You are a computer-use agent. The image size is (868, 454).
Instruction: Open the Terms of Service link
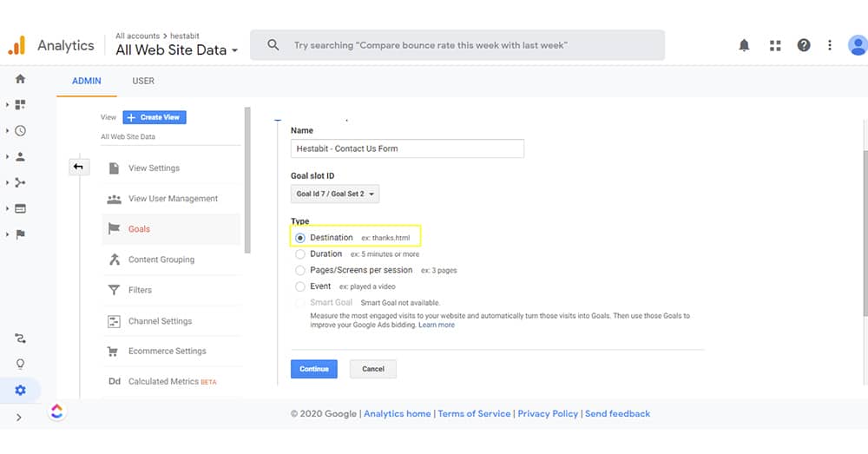click(474, 413)
